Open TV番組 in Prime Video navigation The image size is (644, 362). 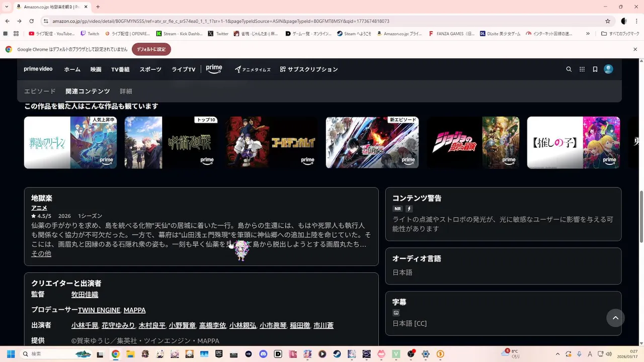pos(120,69)
